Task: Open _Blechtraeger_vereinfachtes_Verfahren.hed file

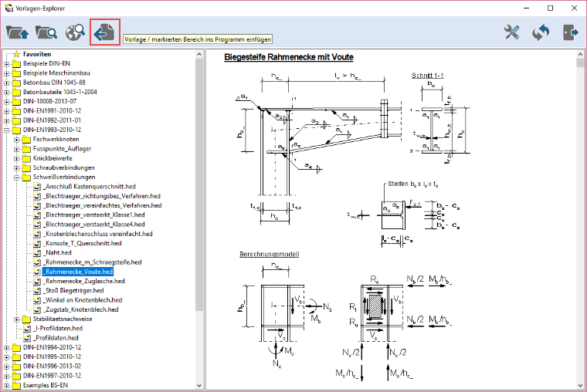Action: (102, 205)
